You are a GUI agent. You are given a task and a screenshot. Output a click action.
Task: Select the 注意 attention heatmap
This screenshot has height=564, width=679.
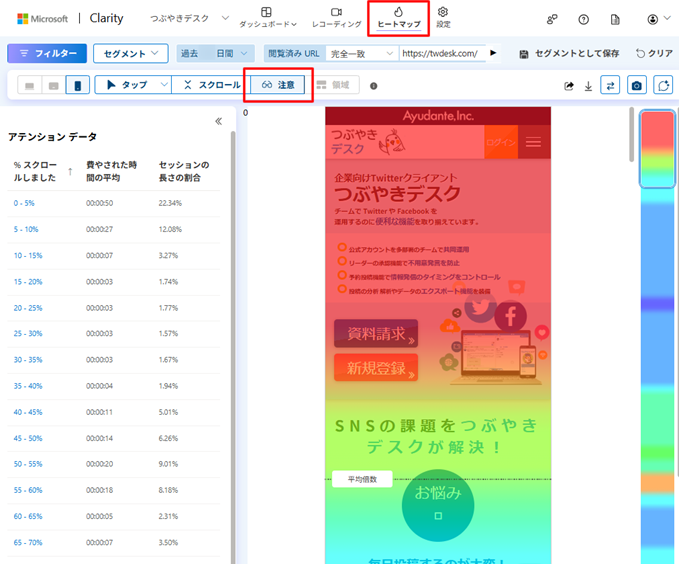point(278,84)
